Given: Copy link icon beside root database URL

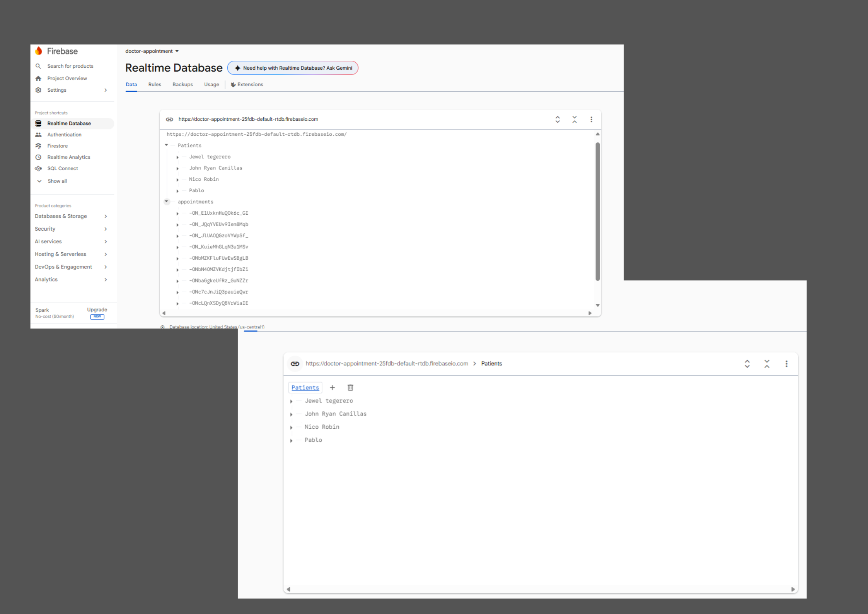Looking at the screenshot, I should (x=169, y=119).
